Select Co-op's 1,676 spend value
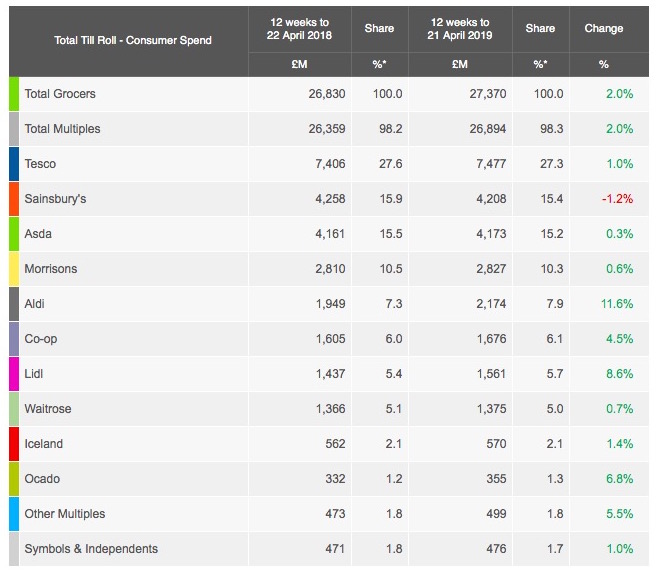 pos(492,339)
